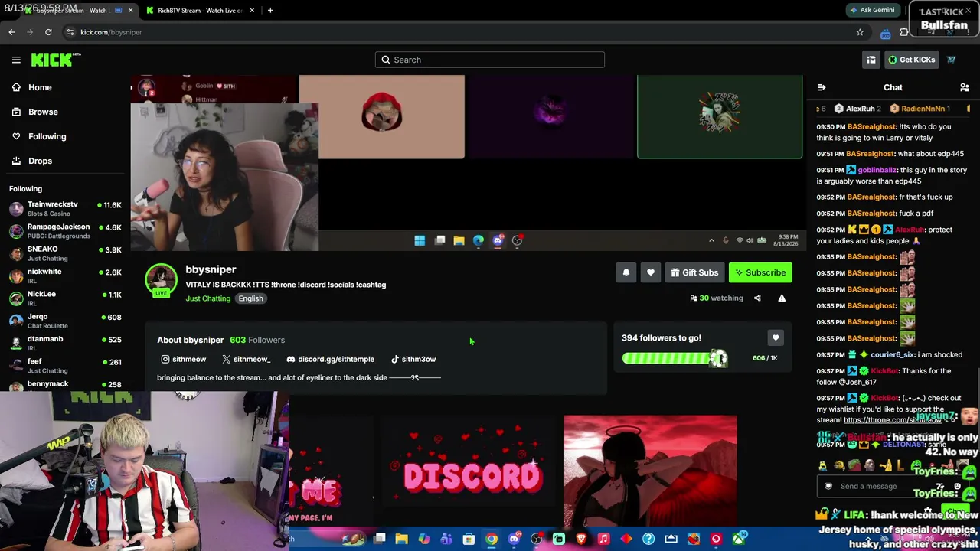980x551 pixels.
Task: Click the Ask Gemini button
Action: coord(872,10)
